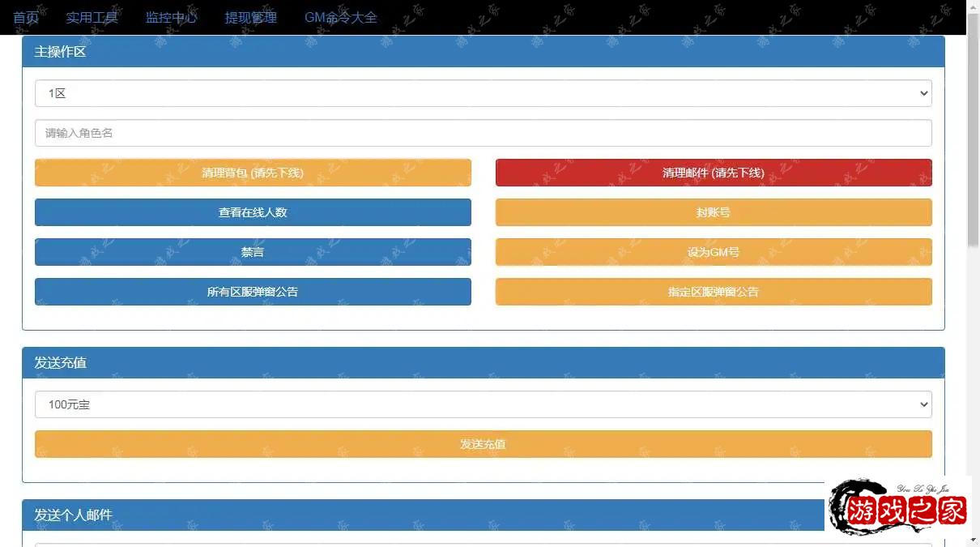Screen dimensions: 980x547
Task: Open the 首页 navigation link
Action: click(x=26, y=17)
